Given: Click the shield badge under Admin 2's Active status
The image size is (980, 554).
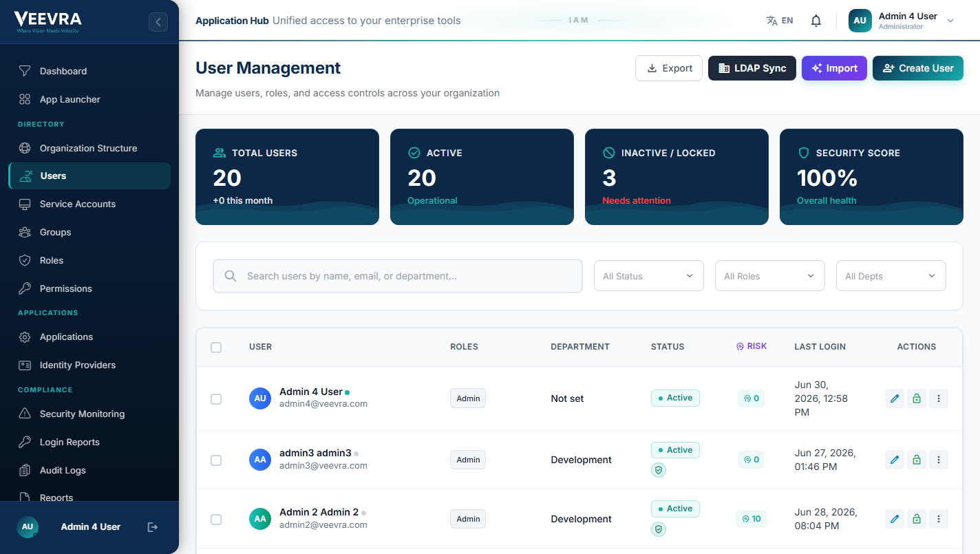Looking at the screenshot, I should 659,529.
